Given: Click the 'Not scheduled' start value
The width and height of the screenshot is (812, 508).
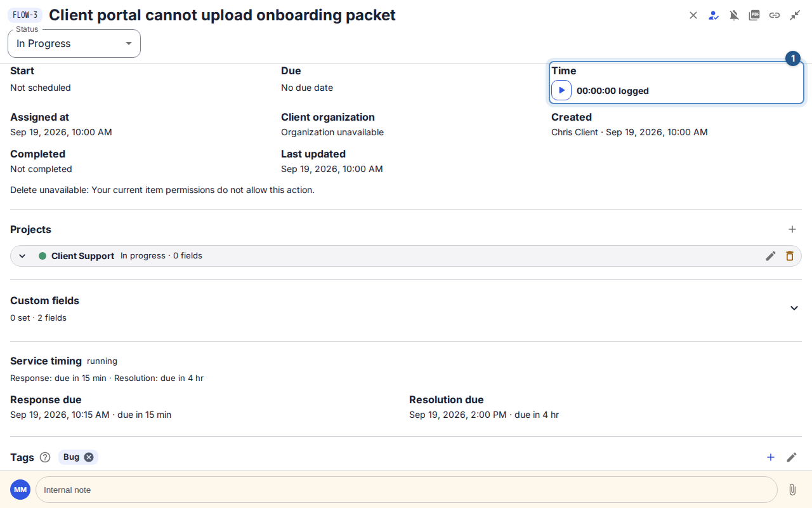Looking at the screenshot, I should 41,88.
